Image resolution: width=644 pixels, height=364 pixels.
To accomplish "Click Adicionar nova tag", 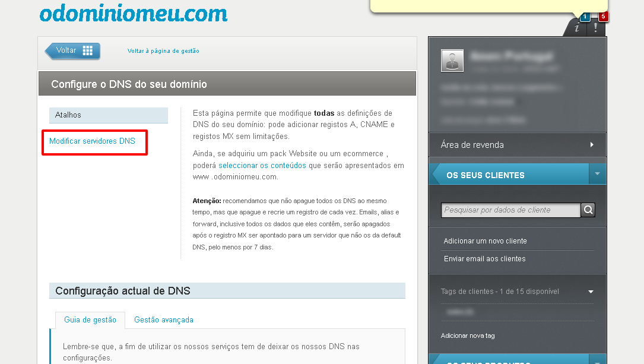I will (x=468, y=335).
